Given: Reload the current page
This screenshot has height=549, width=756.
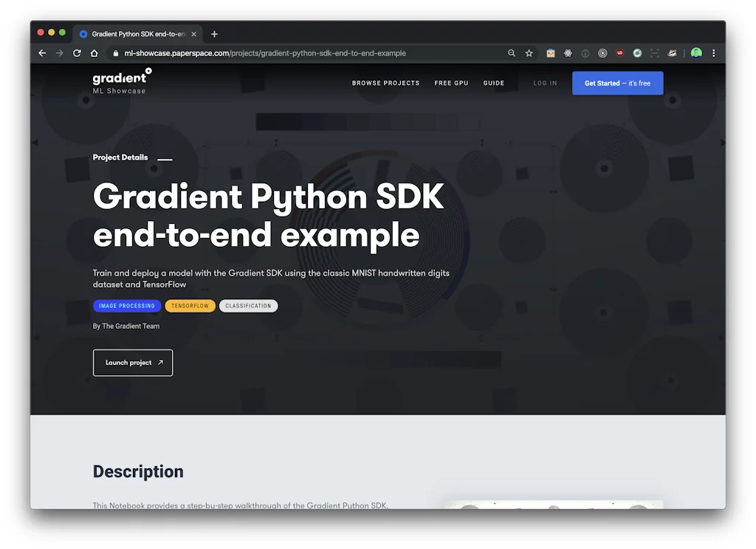Looking at the screenshot, I should (x=77, y=53).
